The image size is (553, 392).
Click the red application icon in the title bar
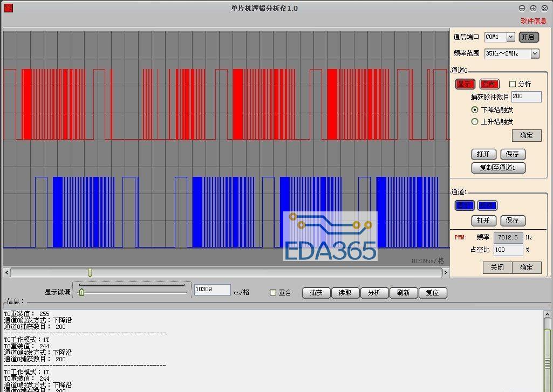8,8
